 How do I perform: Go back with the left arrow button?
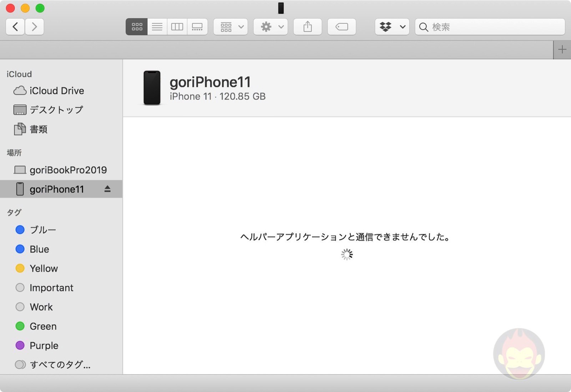(x=15, y=27)
